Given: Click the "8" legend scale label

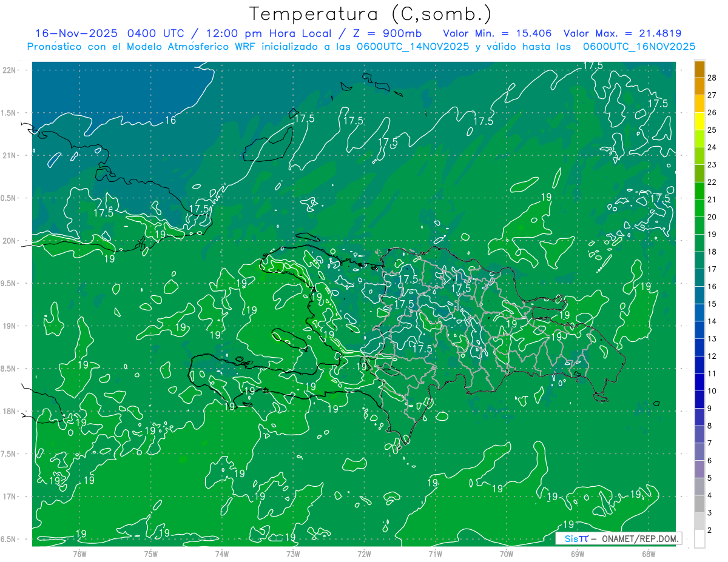Looking at the screenshot, I should 710,426.
